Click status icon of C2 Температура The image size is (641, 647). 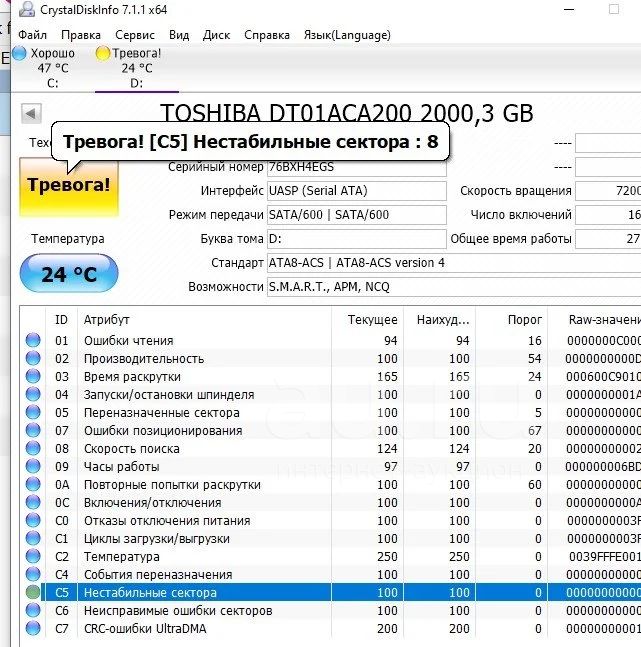33,557
